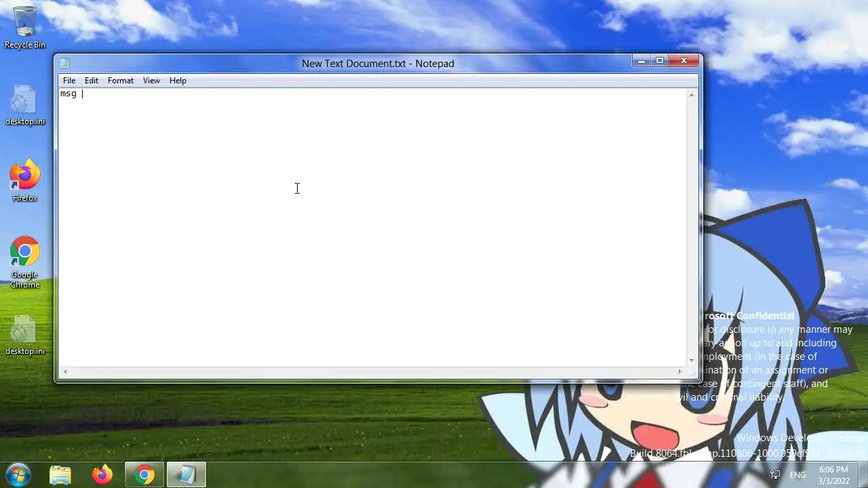Close the Notepad window

tap(684, 61)
